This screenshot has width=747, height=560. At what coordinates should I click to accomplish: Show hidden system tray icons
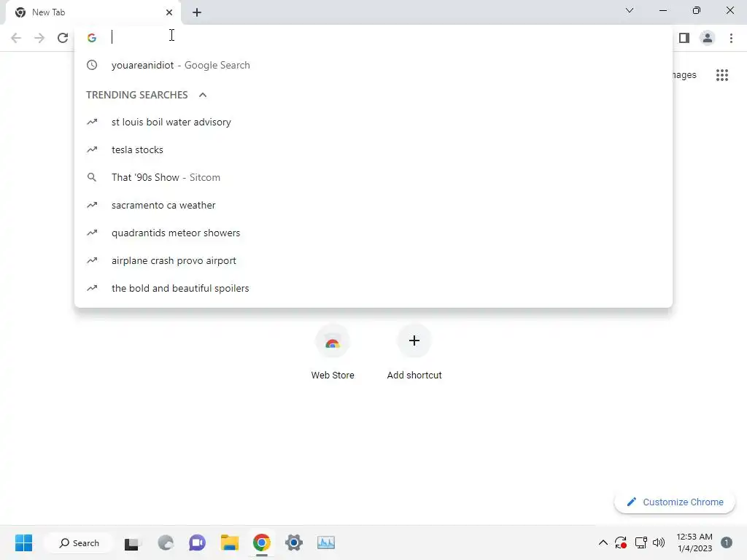(x=603, y=542)
